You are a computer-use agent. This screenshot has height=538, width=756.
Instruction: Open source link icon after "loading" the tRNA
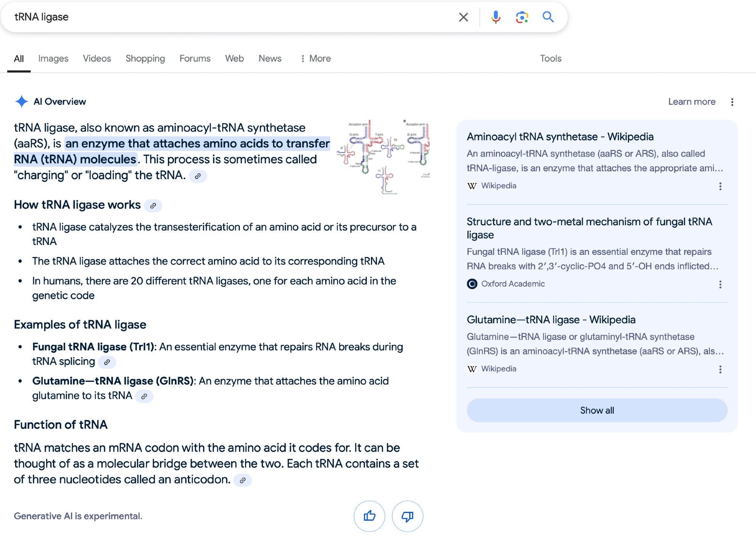(x=197, y=176)
